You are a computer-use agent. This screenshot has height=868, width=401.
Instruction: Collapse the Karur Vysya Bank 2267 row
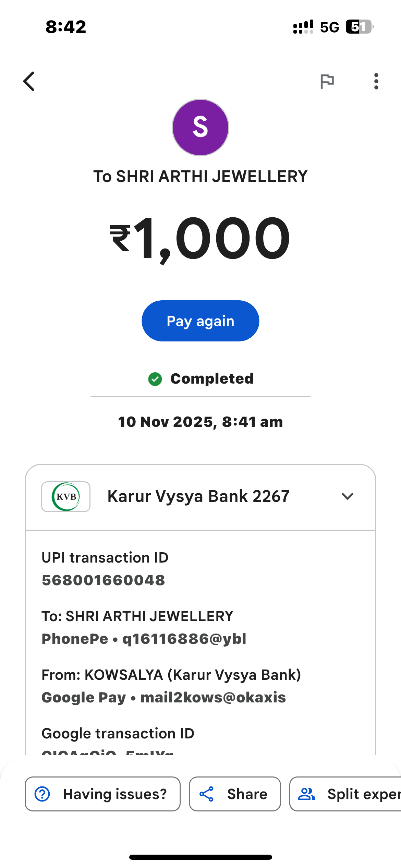[198, 496]
